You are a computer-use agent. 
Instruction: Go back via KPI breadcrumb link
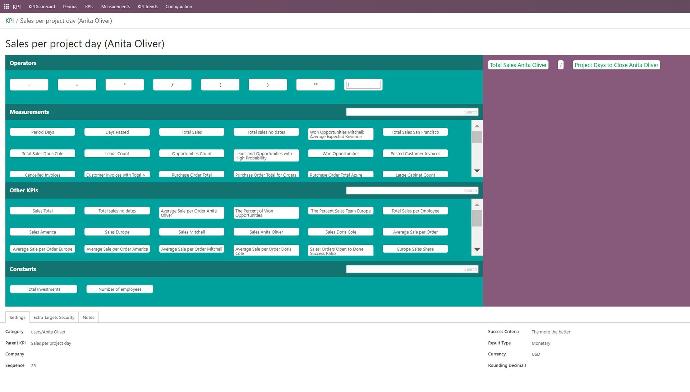point(10,21)
